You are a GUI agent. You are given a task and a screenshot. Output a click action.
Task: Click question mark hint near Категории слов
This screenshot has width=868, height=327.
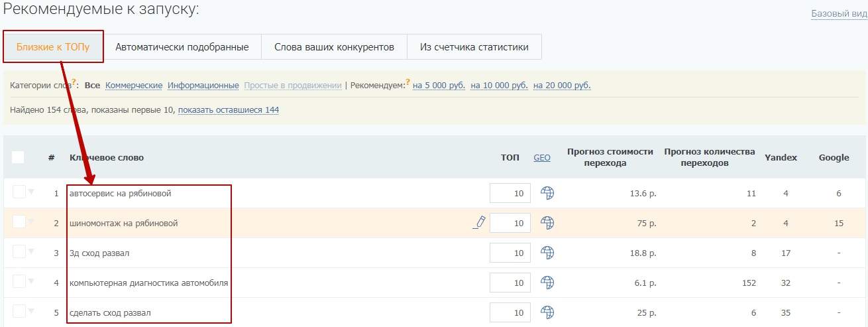[x=75, y=82]
